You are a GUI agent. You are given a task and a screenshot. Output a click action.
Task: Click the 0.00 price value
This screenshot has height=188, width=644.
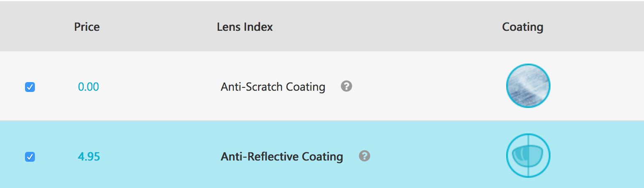tap(89, 87)
